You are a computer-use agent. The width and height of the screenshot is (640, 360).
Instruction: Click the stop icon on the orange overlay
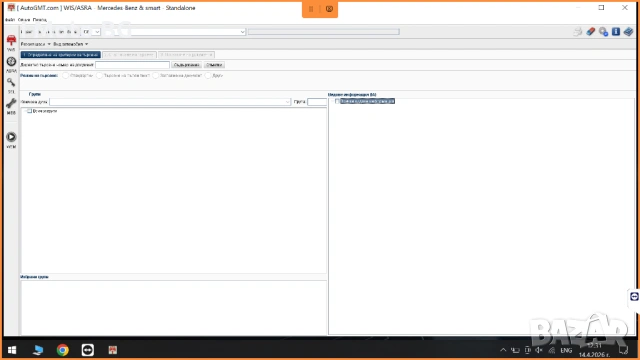329,9
